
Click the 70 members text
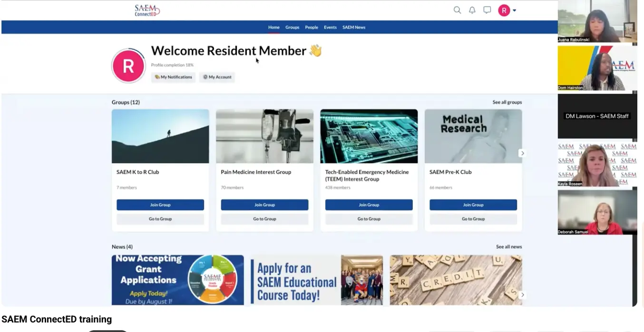[x=232, y=188]
